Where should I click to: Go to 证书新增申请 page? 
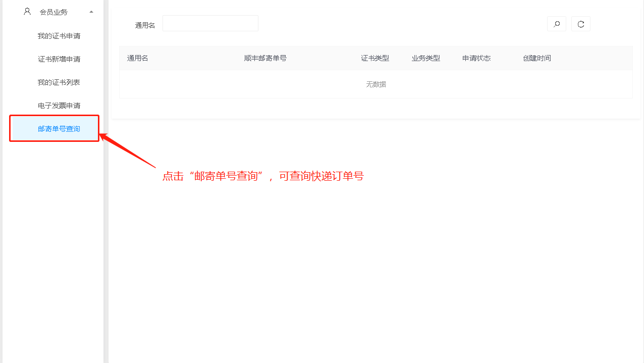click(59, 59)
